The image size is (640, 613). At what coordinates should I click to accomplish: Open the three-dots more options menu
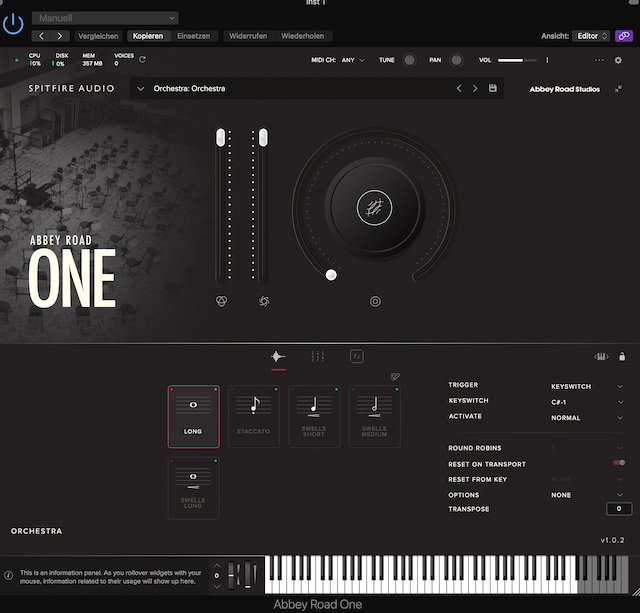tap(599, 60)
